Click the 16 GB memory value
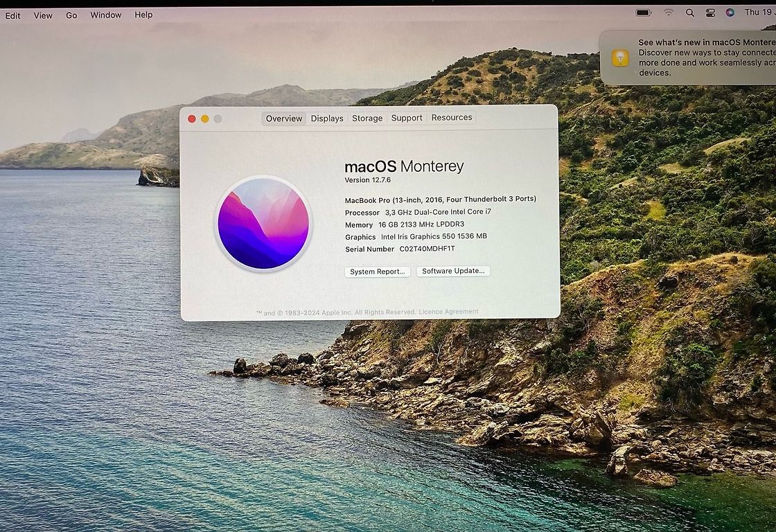This screenshot has height=532, width=776. (x=421, y=224)
